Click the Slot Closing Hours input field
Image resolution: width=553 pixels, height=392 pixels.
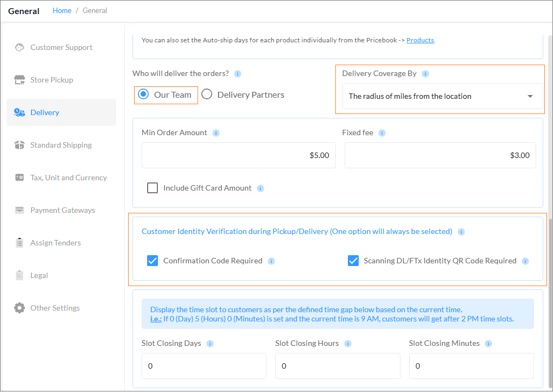pos(338,366)
